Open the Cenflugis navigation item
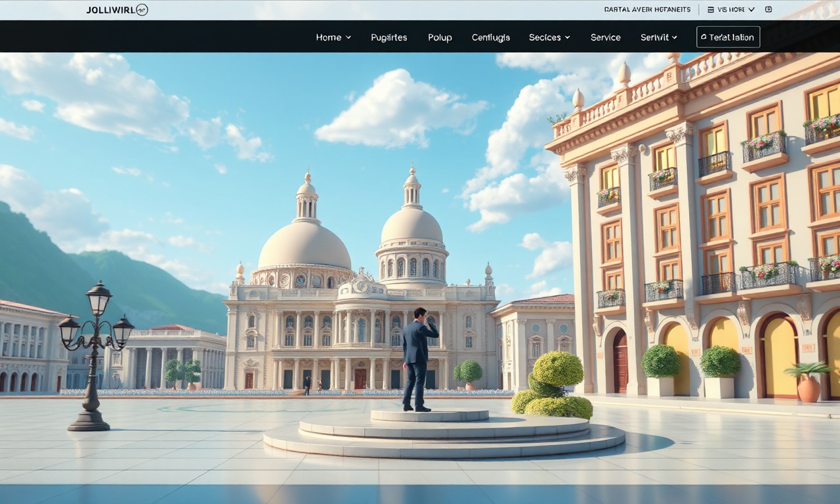The width and height of the screenshot is (840, 504). click(x=491, y=37)
